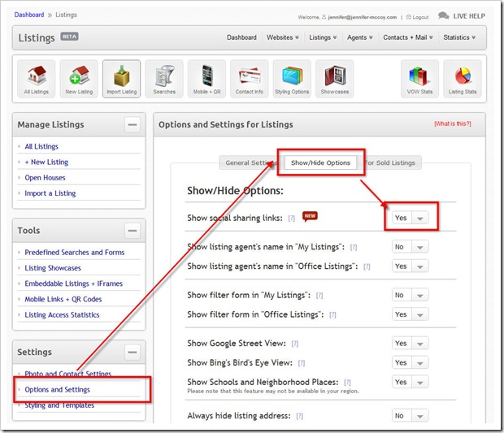Open the Listing Showcases link
Viewport: 504px width, 433px height.
[53, 268]
